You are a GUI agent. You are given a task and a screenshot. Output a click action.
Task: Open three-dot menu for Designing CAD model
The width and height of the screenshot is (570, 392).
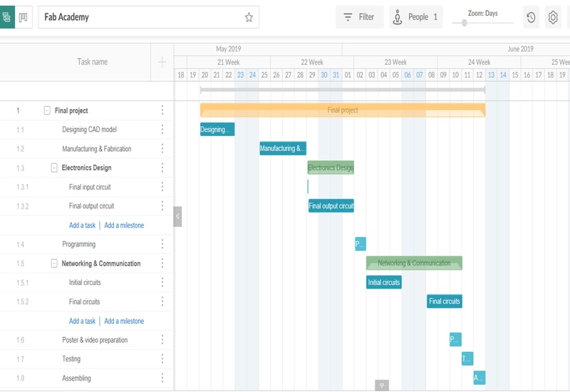click(x=162, y=130)
